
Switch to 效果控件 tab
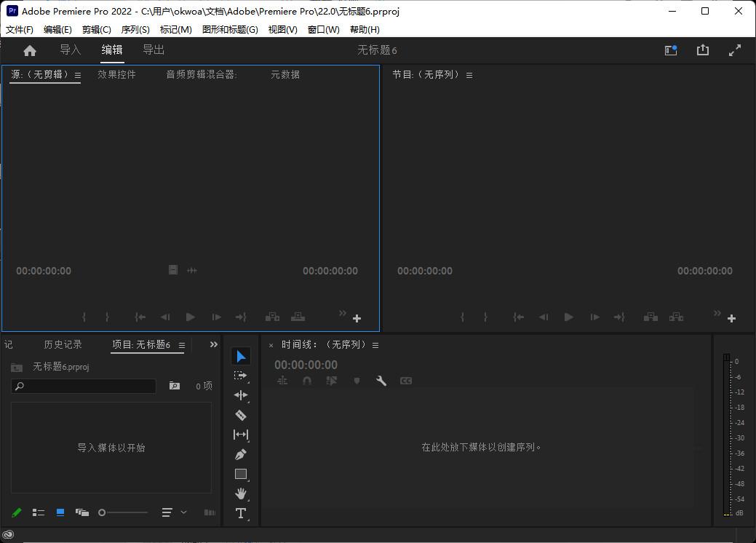point(116,74)
